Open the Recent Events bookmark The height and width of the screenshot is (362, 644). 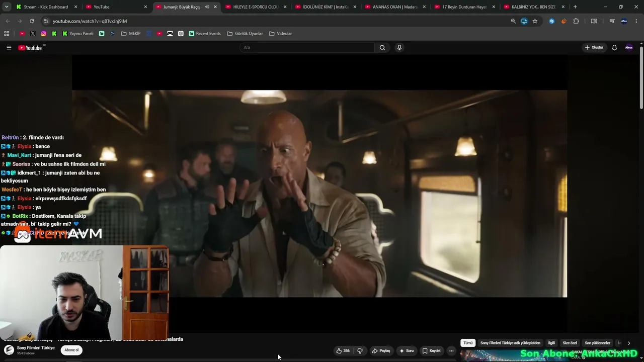205,34
